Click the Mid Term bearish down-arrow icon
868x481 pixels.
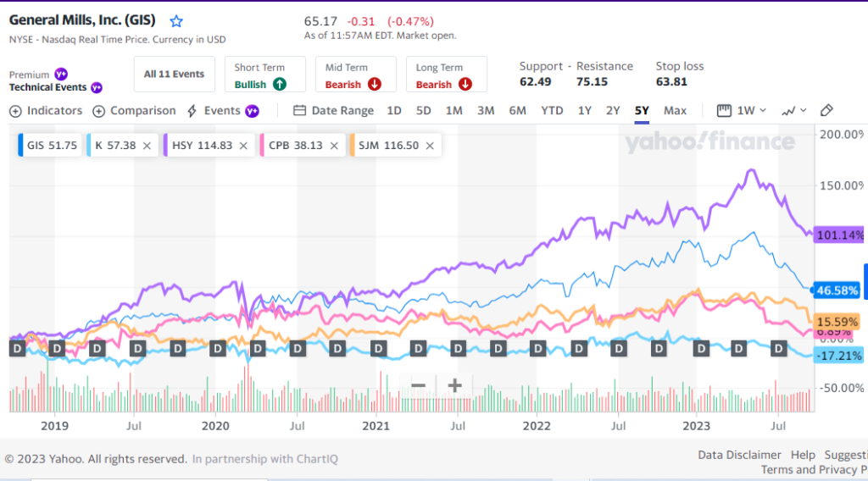coord(375,84)
